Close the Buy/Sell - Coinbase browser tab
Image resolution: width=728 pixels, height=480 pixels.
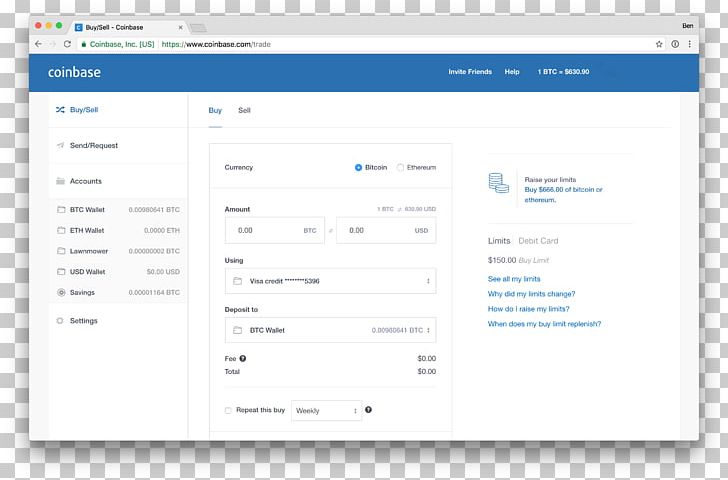tap(181, 27)
